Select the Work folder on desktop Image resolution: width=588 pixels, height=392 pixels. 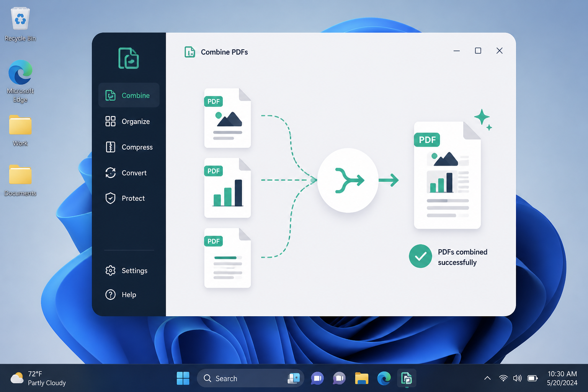(20, 131)
